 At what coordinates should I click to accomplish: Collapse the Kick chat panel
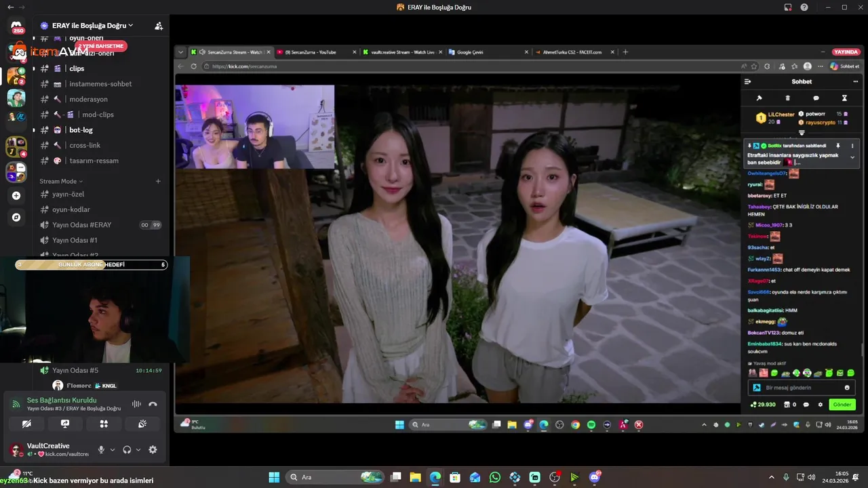pyautogui.click(x=748, y=81)
